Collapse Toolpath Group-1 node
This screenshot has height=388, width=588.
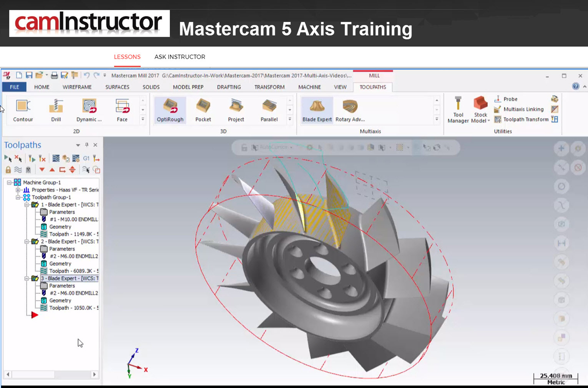click(18, 197)
